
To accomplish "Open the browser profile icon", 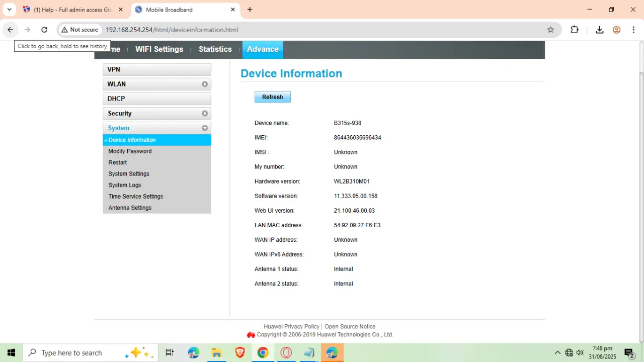I will click(x=617, y=30).
